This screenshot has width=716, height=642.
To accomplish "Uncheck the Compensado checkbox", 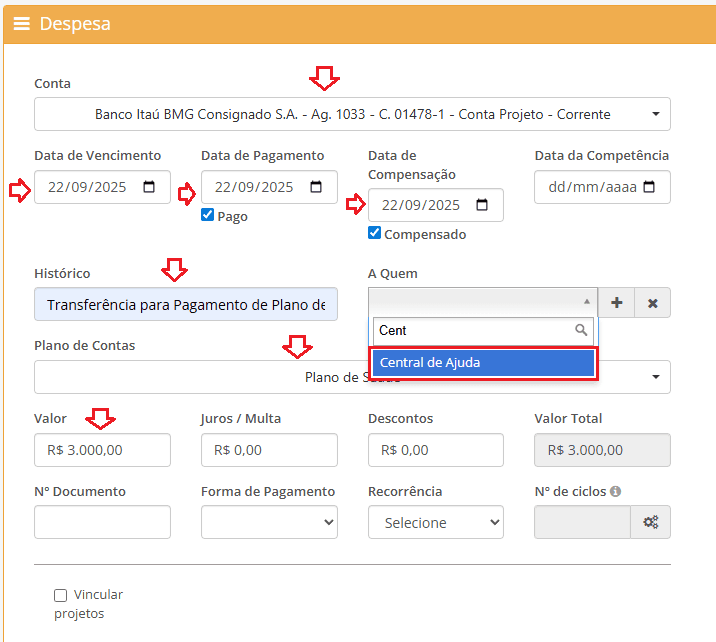I will 374,233.
